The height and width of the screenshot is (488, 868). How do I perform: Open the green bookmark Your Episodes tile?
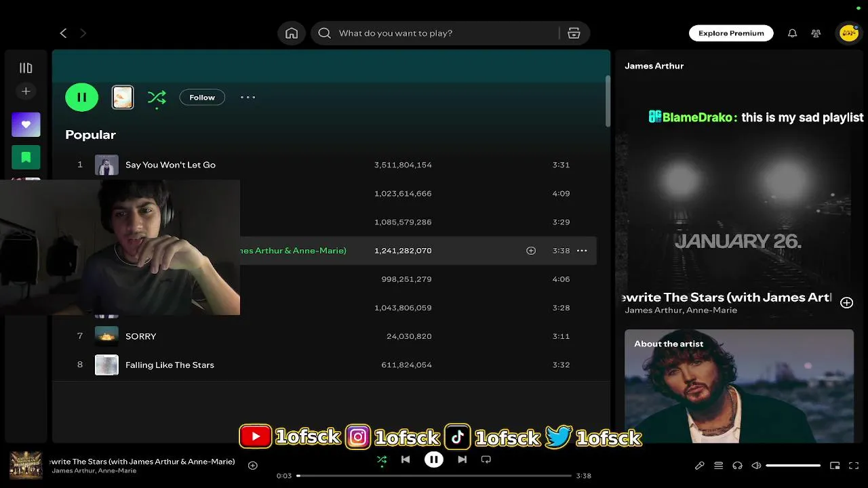pyautogui.click(x=26, y=157)
